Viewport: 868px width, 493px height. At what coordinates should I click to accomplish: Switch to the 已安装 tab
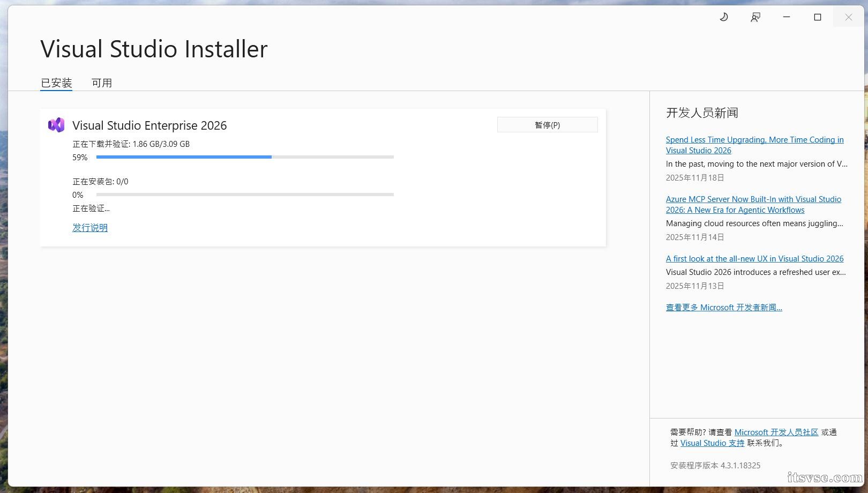tap(56, 83)
